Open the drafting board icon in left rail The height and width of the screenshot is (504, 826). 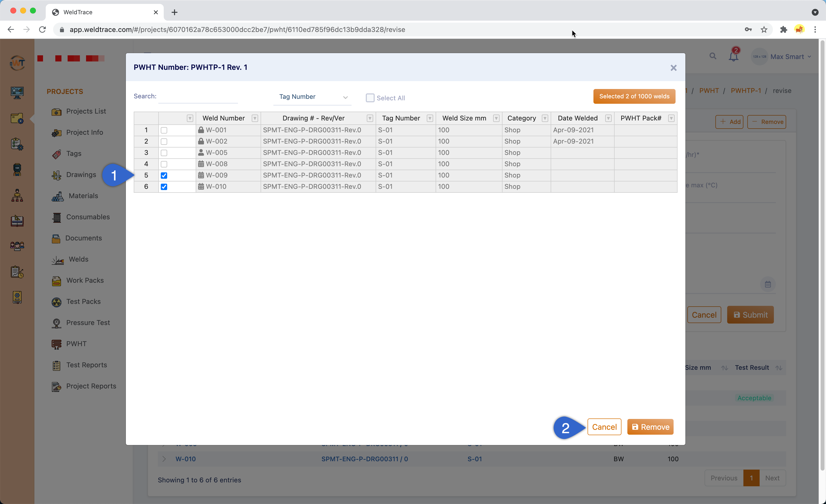[17, 221]
